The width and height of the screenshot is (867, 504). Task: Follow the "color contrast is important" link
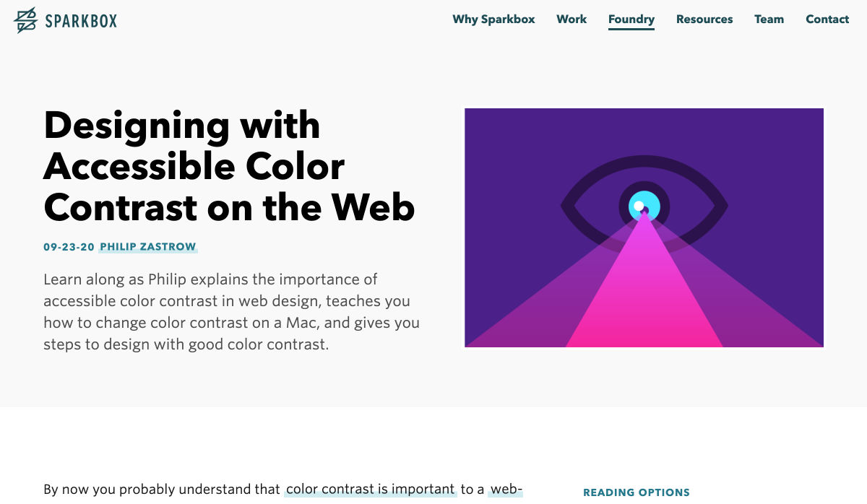click(x=370, y=490)
